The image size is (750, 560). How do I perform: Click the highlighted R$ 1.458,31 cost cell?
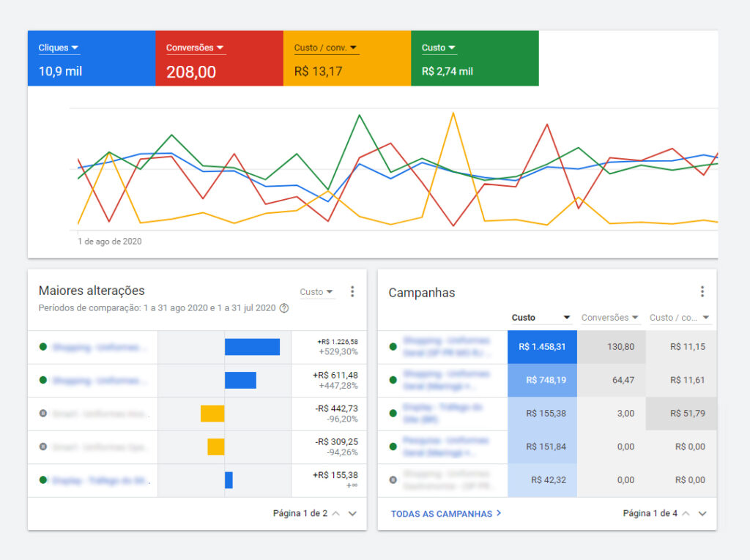point(542,346)
